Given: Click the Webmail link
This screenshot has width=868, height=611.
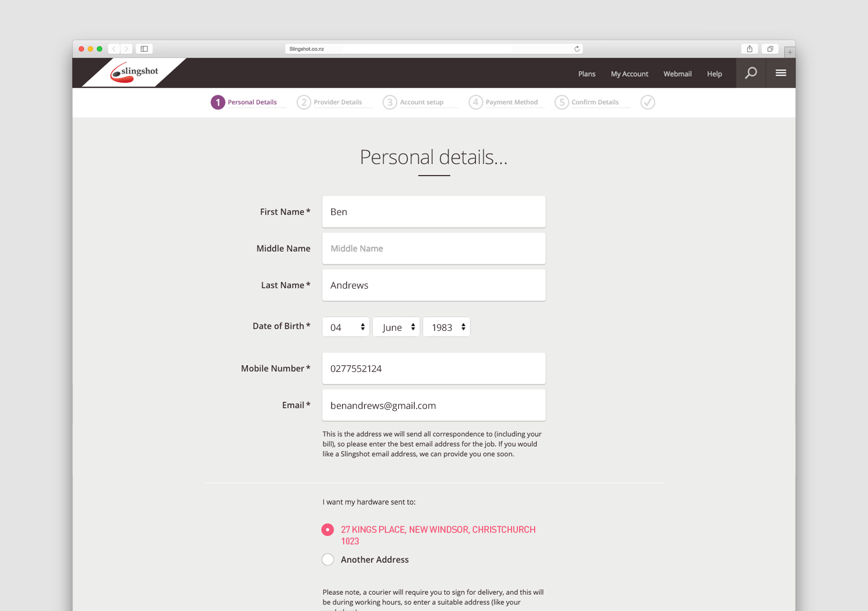Looking at the screenshot, I should point(678,74).
